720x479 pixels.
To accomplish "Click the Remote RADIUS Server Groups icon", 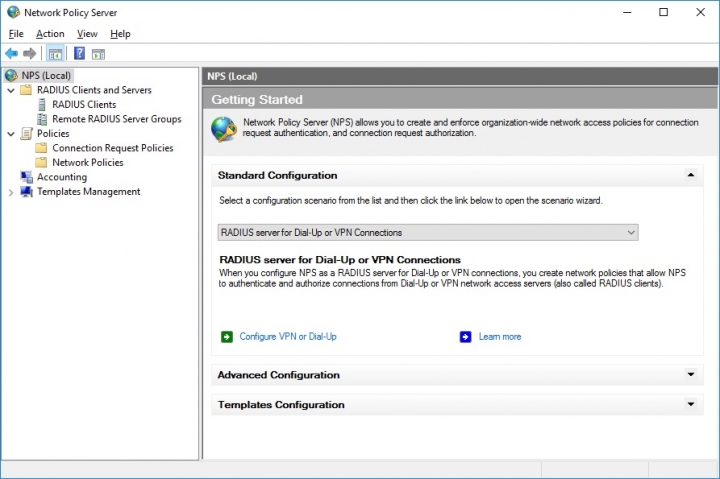I will click(x=42, y=119).
